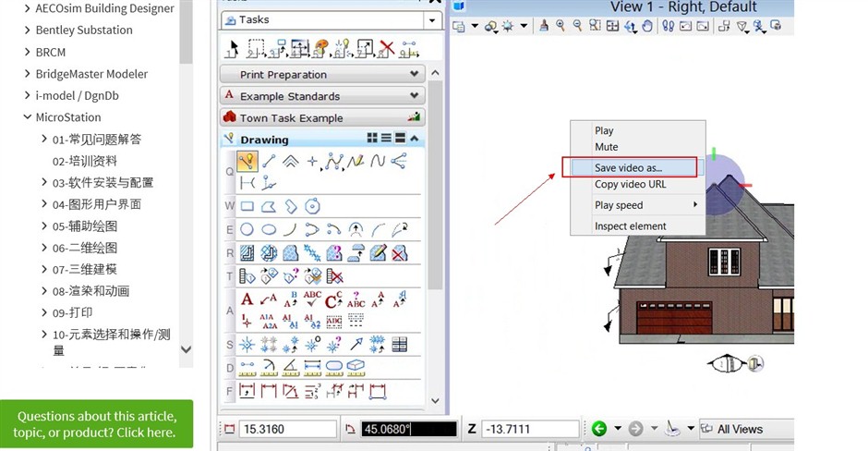
Task: Click the Zoom In magnifier icon
Action: [x=561, y=26]
